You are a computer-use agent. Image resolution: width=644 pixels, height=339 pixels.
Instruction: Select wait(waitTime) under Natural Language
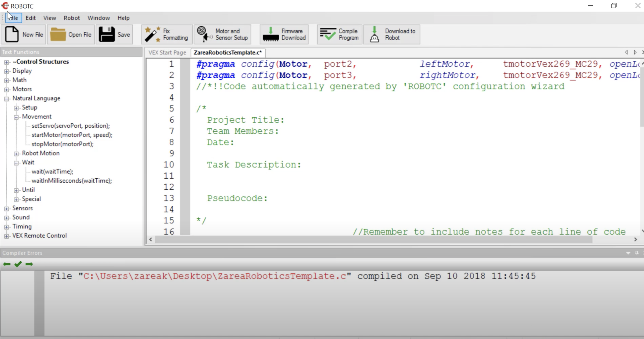pyautogui.click(x=52, y=171)
